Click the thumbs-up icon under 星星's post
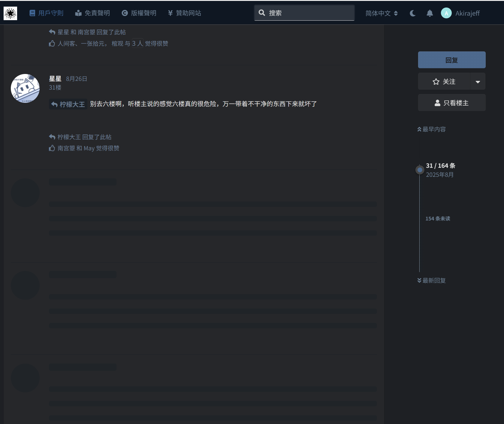 tap(52, 148)
